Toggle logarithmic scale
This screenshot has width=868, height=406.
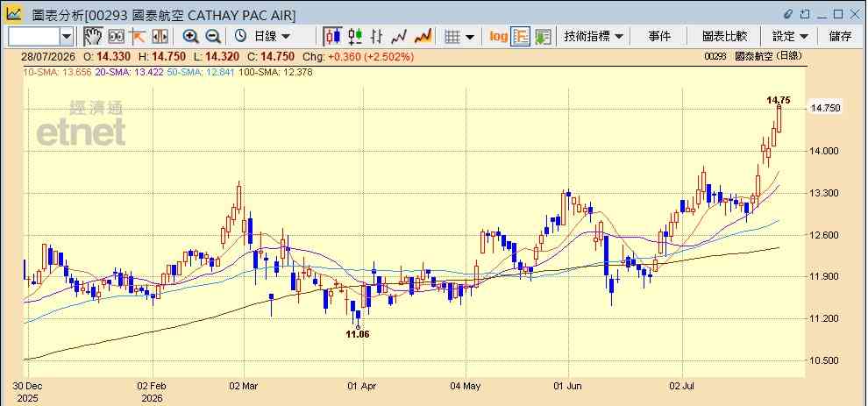tap(498, 37)
